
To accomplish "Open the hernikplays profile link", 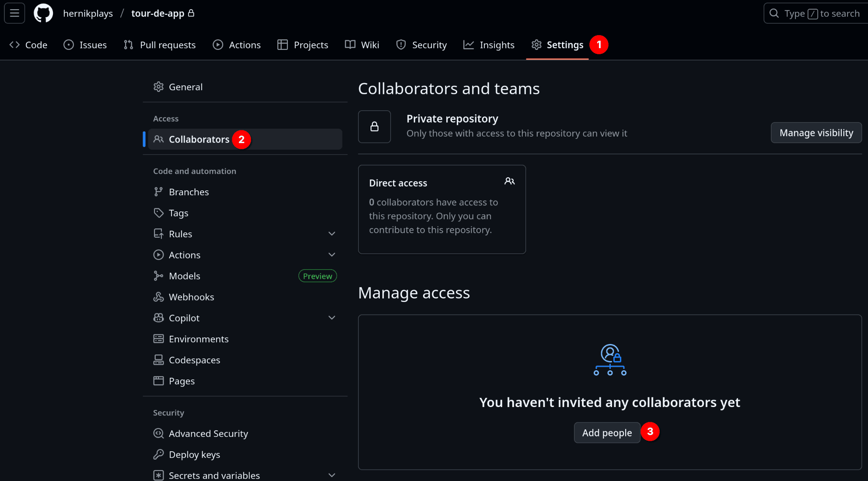I will point(88,14).
